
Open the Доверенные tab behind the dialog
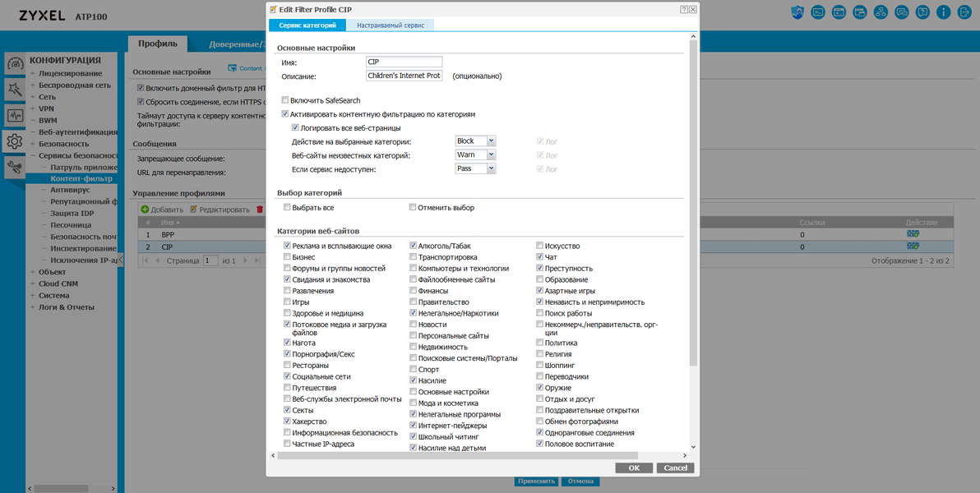tap(238, 44)
